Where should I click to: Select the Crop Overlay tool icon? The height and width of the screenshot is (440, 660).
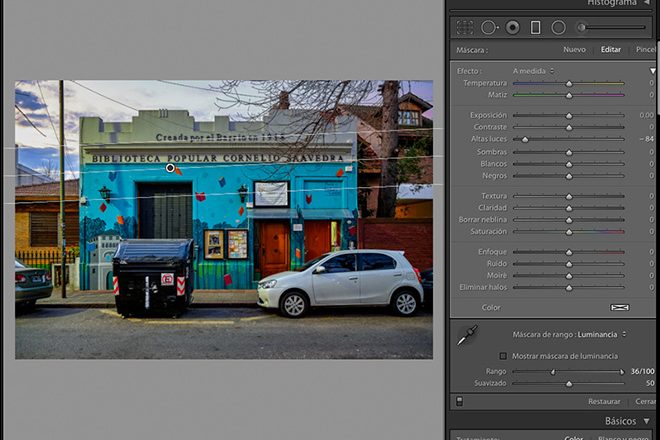(465, 27)
